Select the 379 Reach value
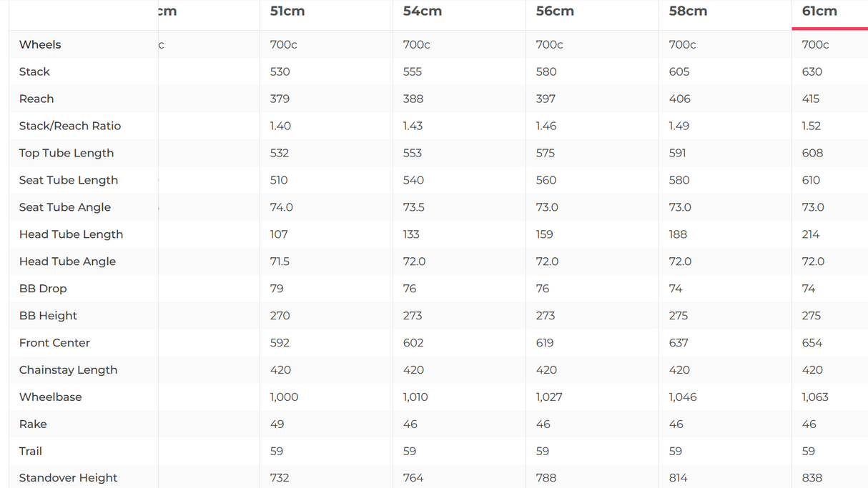 click(x=280, y=99)
